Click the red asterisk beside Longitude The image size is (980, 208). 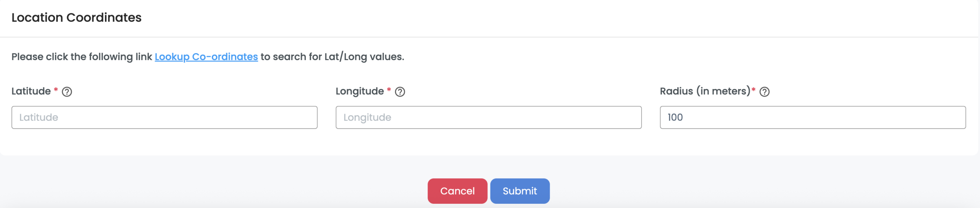coord(389,90)
